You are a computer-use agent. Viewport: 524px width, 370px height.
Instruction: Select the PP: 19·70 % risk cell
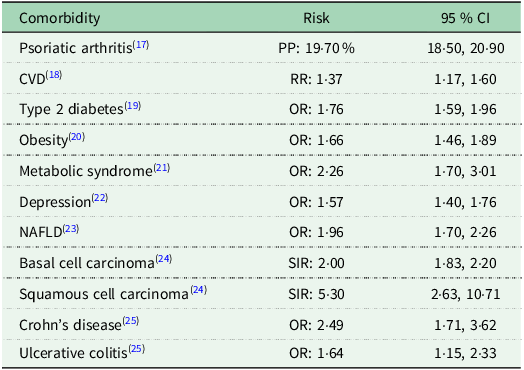(x=316, y=48)
